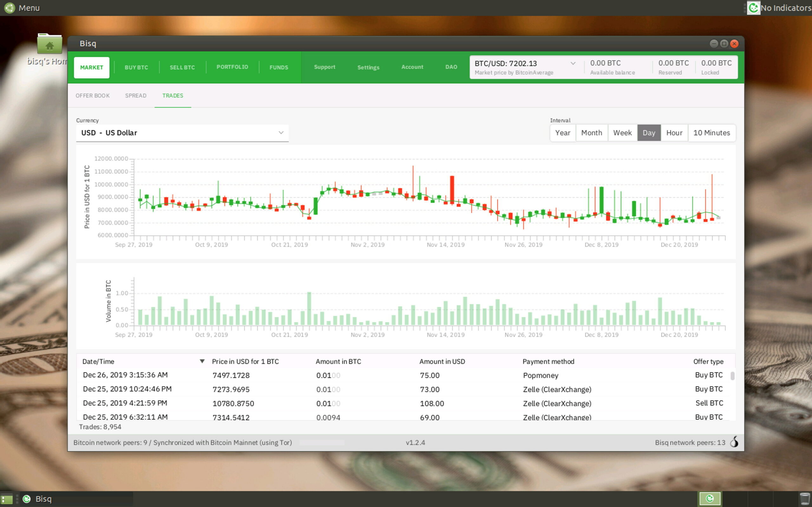Switch the chart interval to Year
Screen dimensions: 812x507
click(x=563, y=133)
